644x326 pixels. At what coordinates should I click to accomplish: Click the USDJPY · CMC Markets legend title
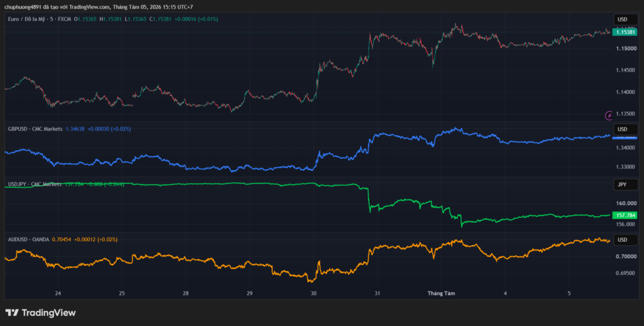click(35, 184)
